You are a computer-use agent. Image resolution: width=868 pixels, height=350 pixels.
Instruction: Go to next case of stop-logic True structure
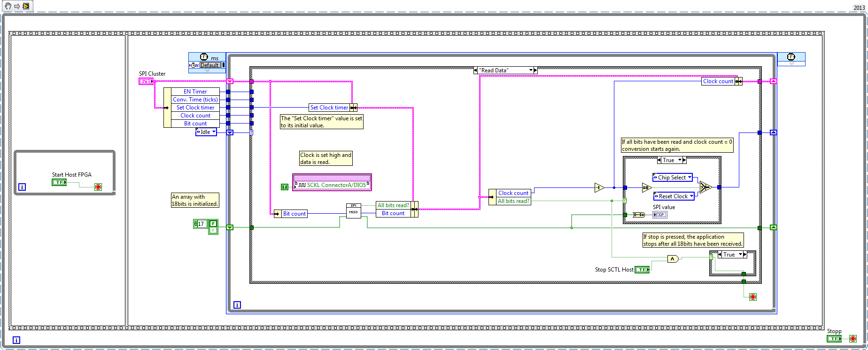coord(745,255)
